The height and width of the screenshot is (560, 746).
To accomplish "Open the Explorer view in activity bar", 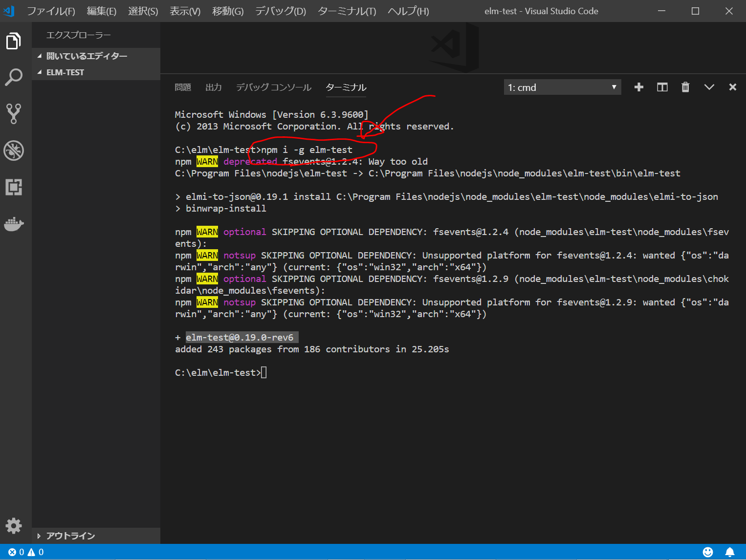I will 14,41.
